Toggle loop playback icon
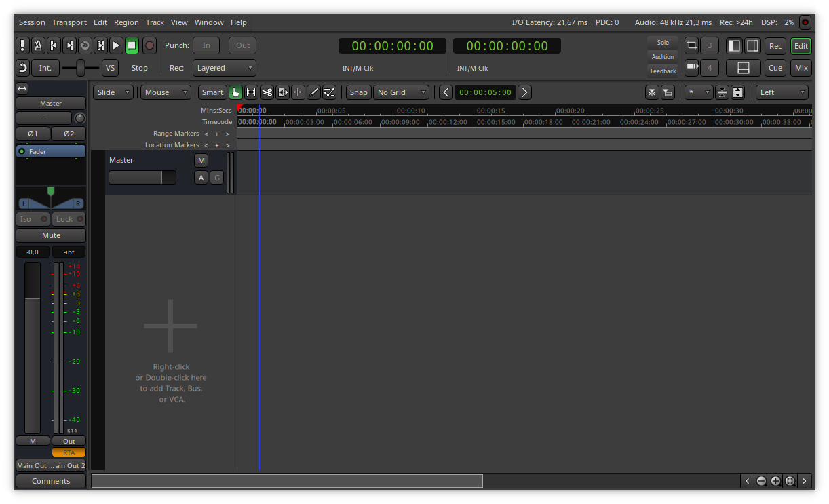 point(85,45)
